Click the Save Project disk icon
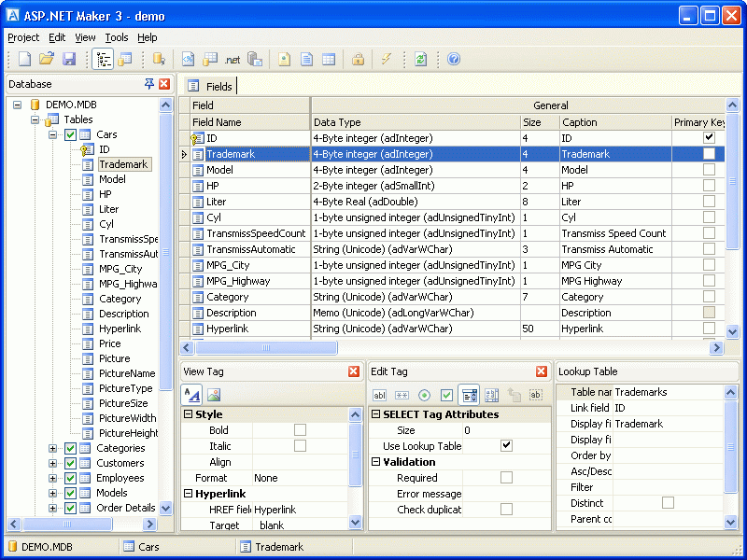747x560 pixels. pyautogui.click(x=69, y=59)
